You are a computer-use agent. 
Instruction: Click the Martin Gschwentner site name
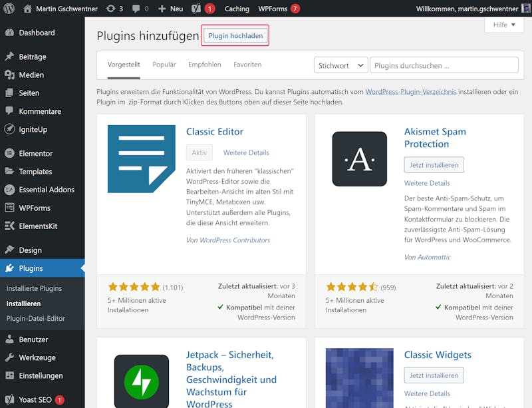click(x=66, y=9)
